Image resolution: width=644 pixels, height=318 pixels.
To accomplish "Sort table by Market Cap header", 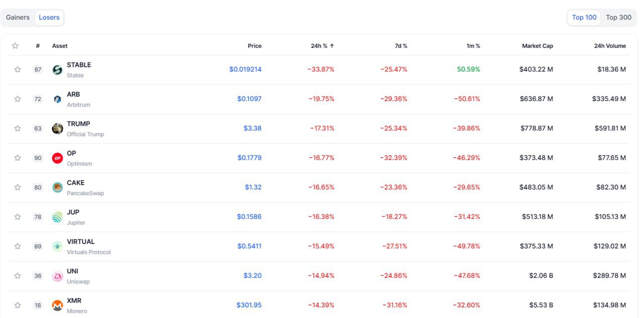I will 537,46.
